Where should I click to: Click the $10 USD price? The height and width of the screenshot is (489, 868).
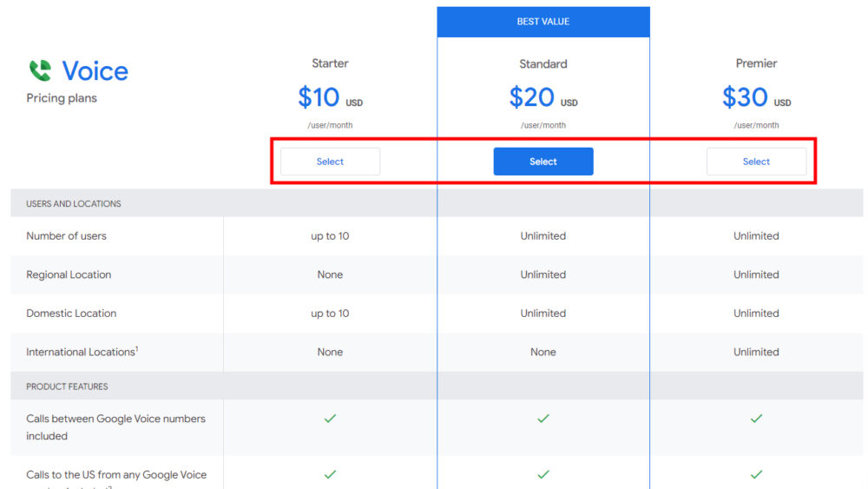pyautogui.click(x=330, y=98)
